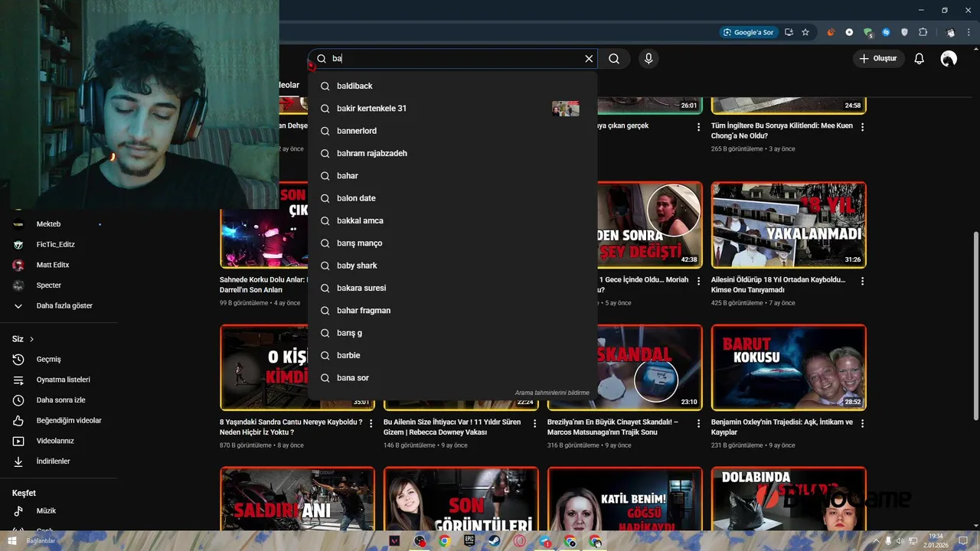This screenshot has height=551, width=980.
Task: Select the single-word suggestion bahar
Action: click(x=452, y=176)
